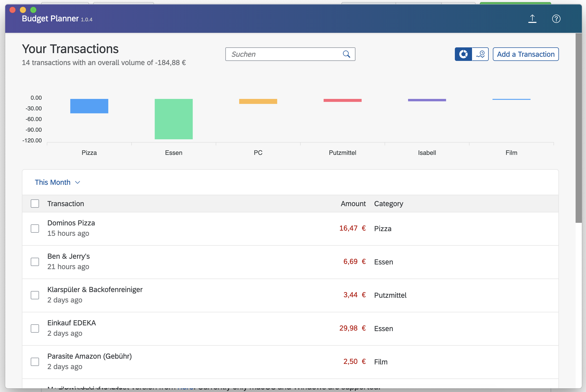Click the Amount column header
Viewport: 586px width, 392px height.
click(x=353, y=204)
